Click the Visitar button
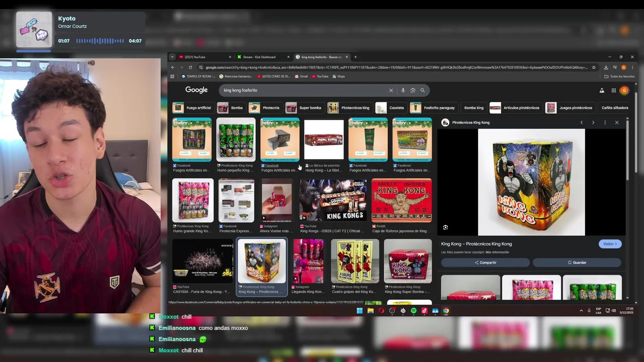This screenshot has width=644, height=362. [x=610, y=244]
